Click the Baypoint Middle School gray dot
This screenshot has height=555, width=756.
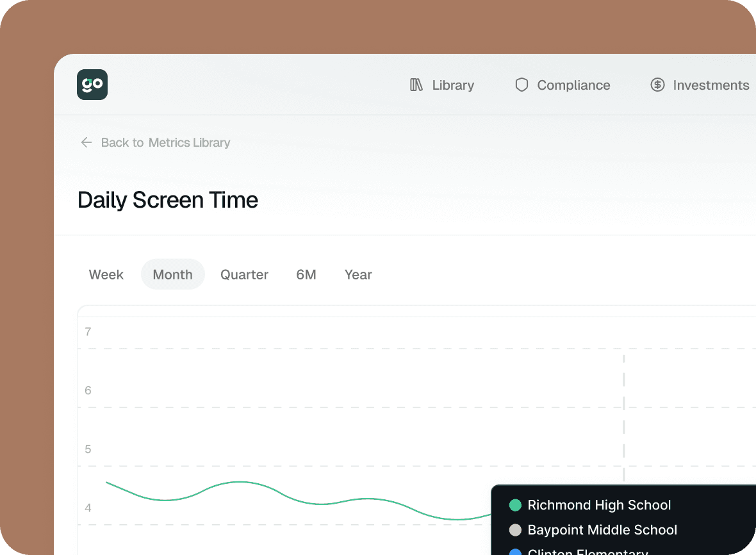(x=515, y=530)
